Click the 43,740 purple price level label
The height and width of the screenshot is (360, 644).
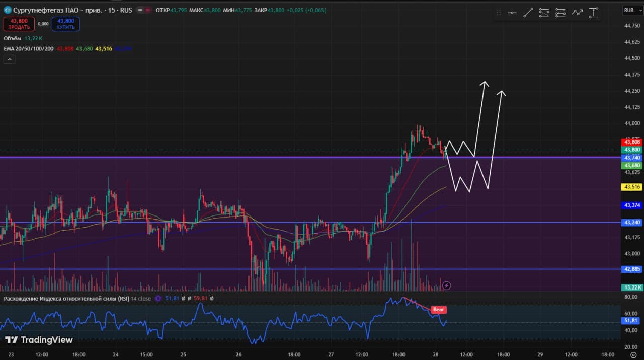click(632, 158)
